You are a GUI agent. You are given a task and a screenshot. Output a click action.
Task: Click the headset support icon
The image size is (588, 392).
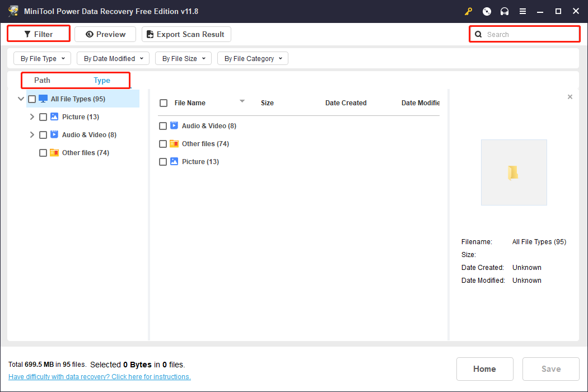(504, 11)
